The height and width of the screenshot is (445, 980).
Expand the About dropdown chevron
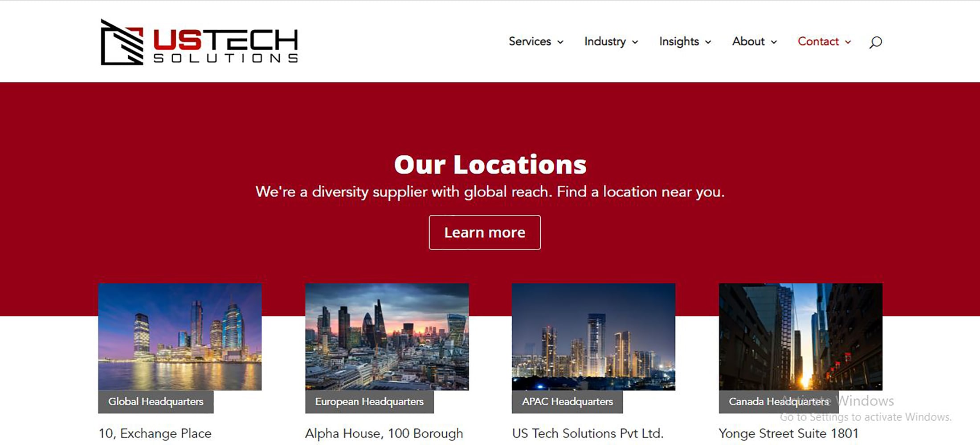[774, 42]
